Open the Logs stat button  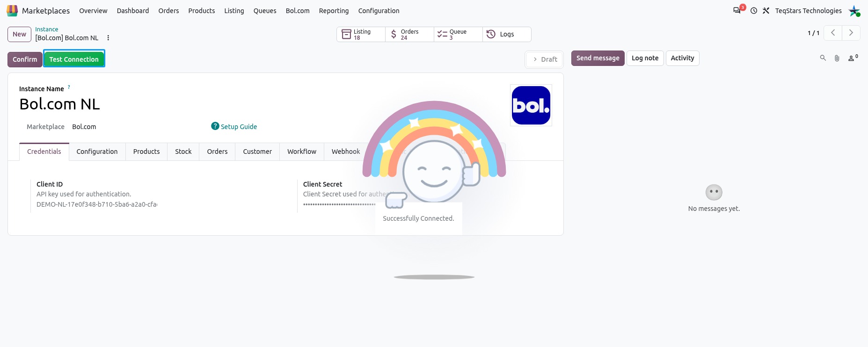(507, 34)
